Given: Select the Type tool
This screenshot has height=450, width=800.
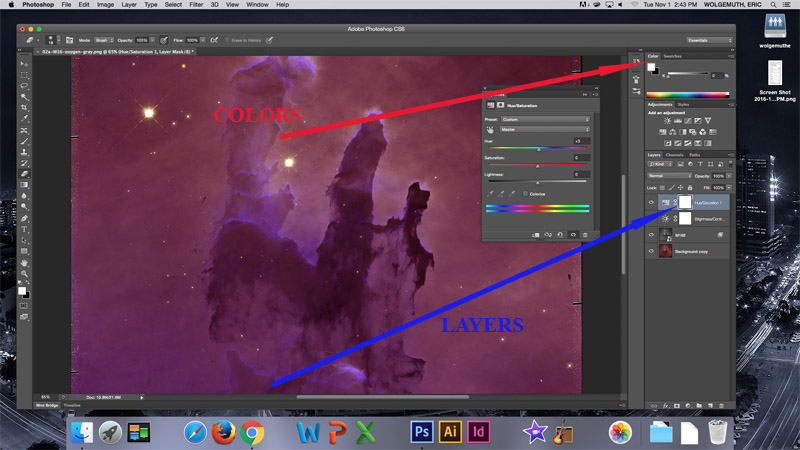Looking at the screenshot, I should [24, 230].
